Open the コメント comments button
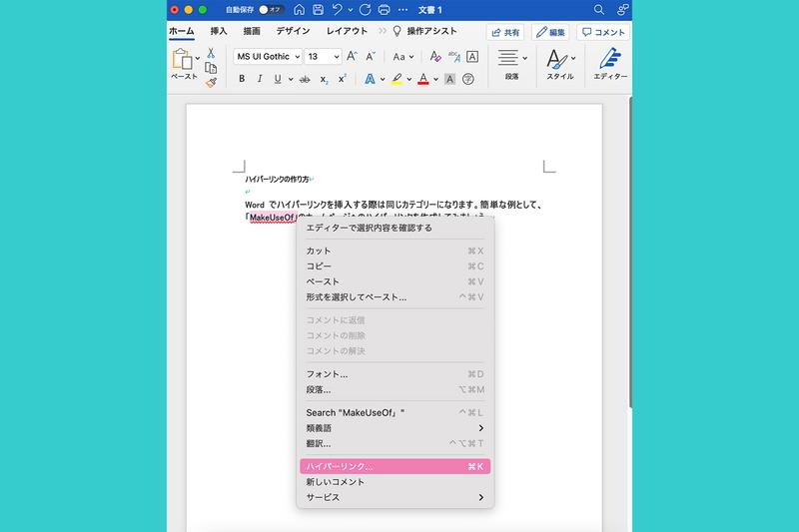Image resolution: width=799 pixels, height=532 pixels. point(603,32)
